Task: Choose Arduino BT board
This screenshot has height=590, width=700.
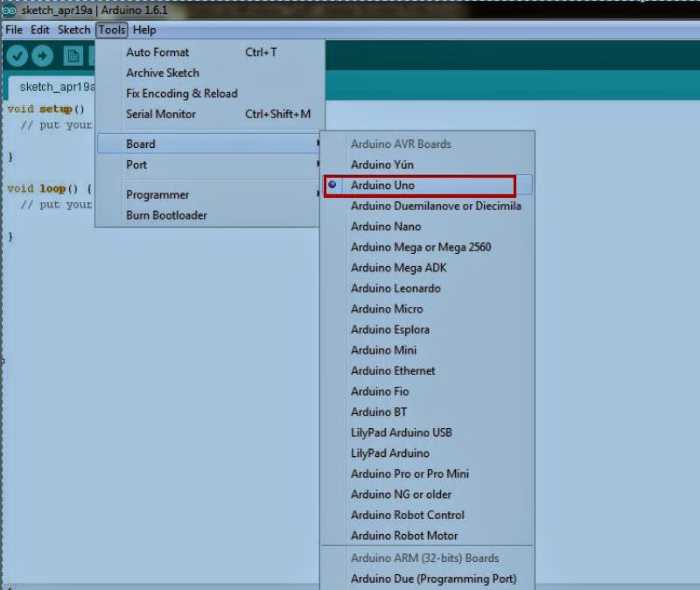Action: (x=428, y=411)
